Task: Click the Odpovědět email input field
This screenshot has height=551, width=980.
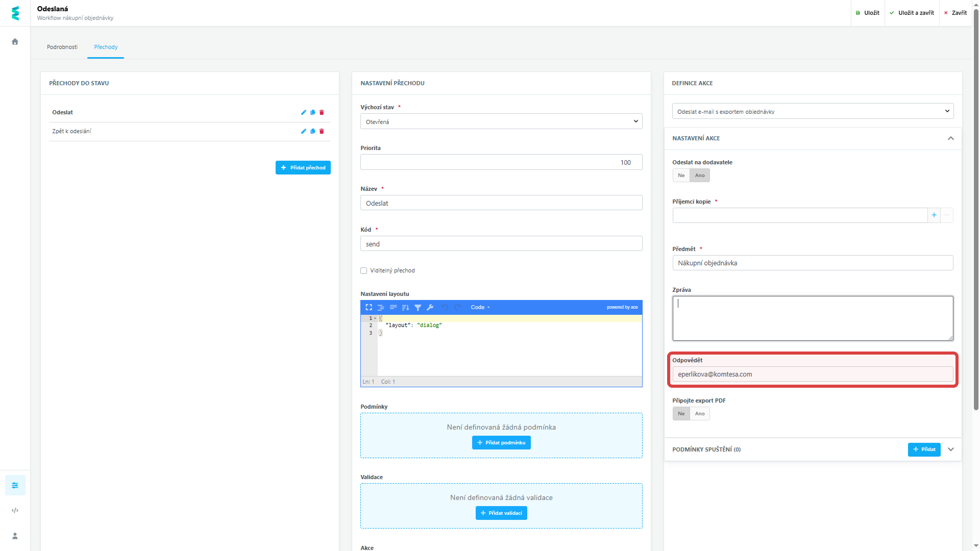Action: 813,374
